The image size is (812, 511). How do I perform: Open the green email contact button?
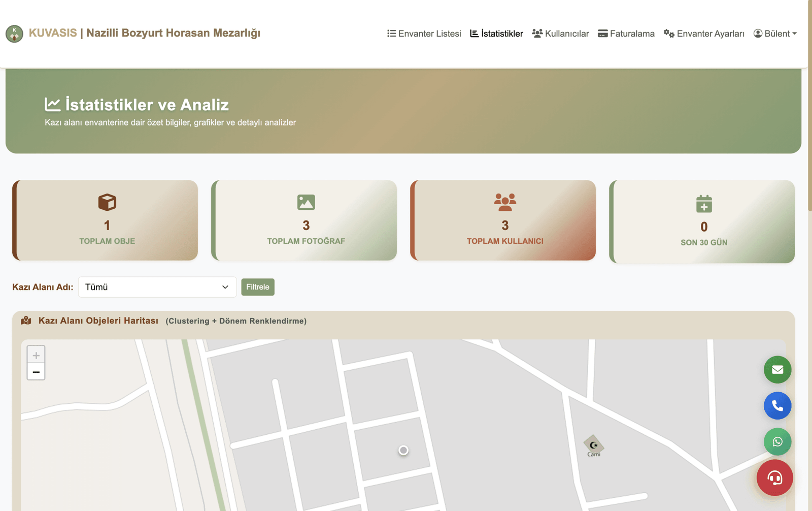point(777,370)
